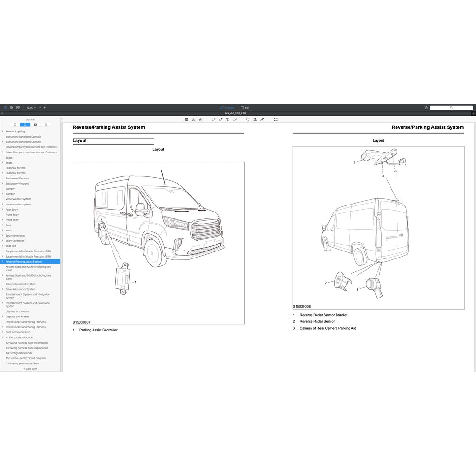The height and width of the screenshot is (476, 476).
Task: Expand the Driver Assistance System entry
Action: click(3, 289)
